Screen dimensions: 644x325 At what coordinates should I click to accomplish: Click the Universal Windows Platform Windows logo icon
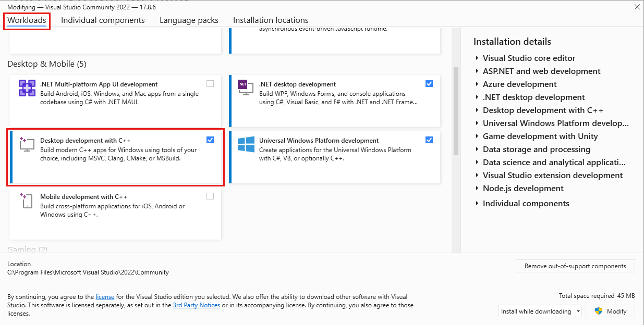click(x=246, y=144)
